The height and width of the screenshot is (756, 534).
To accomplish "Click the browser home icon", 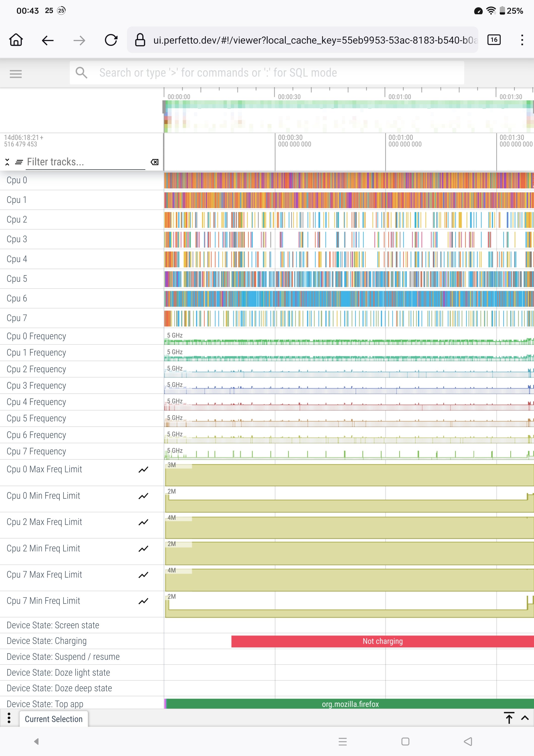I will [x=16, y=40].
